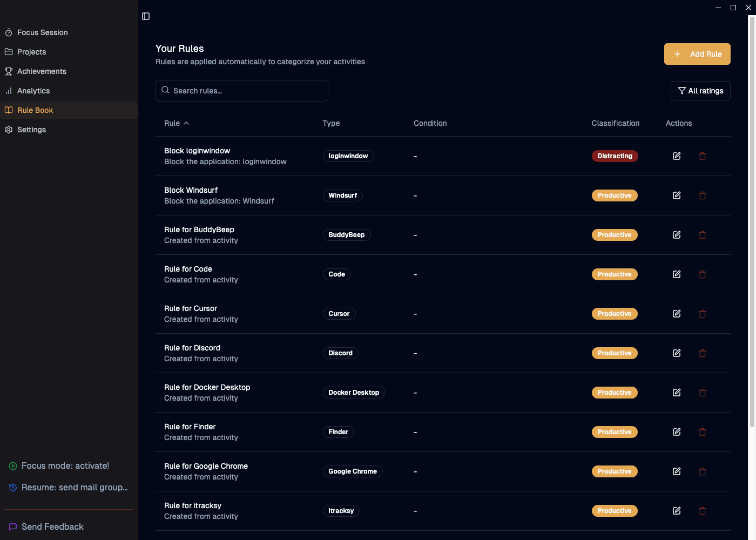Screen dimensions: 756x540
Task: Delete the Block Windsurf rule
Action: [x=702, y=195]
